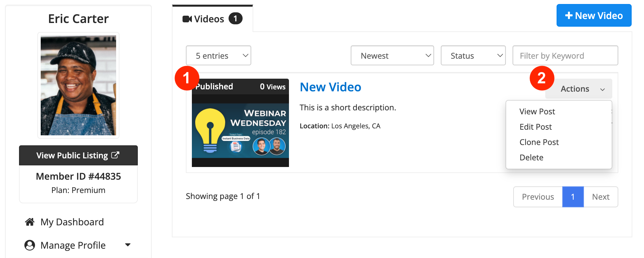Click Eric Carter's profile photo

[x=78, y=85]
